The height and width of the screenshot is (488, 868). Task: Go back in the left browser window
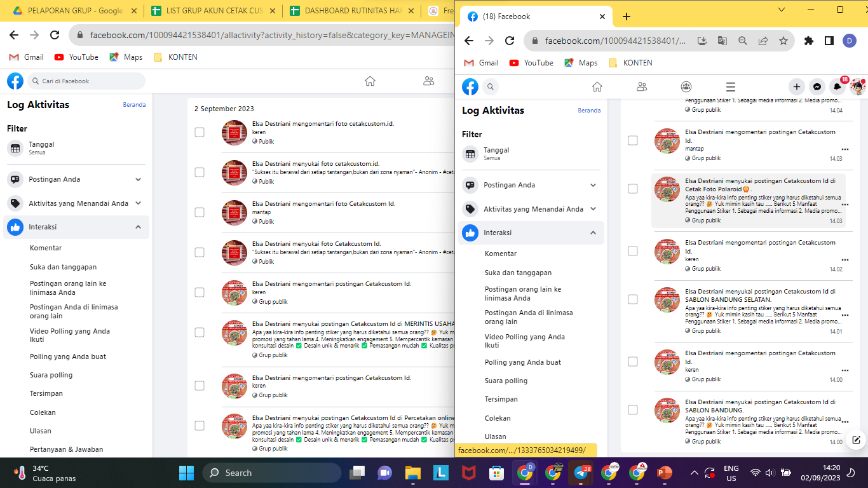point(15,35)
